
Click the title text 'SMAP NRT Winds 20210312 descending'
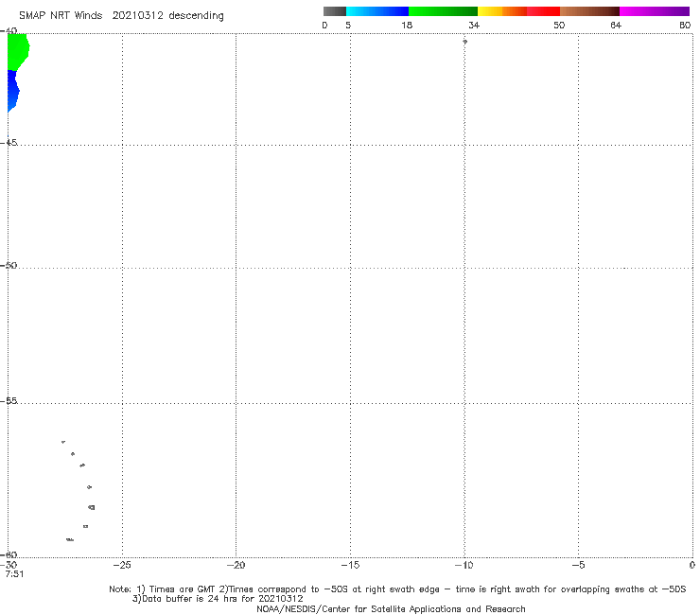coord(121,16)
